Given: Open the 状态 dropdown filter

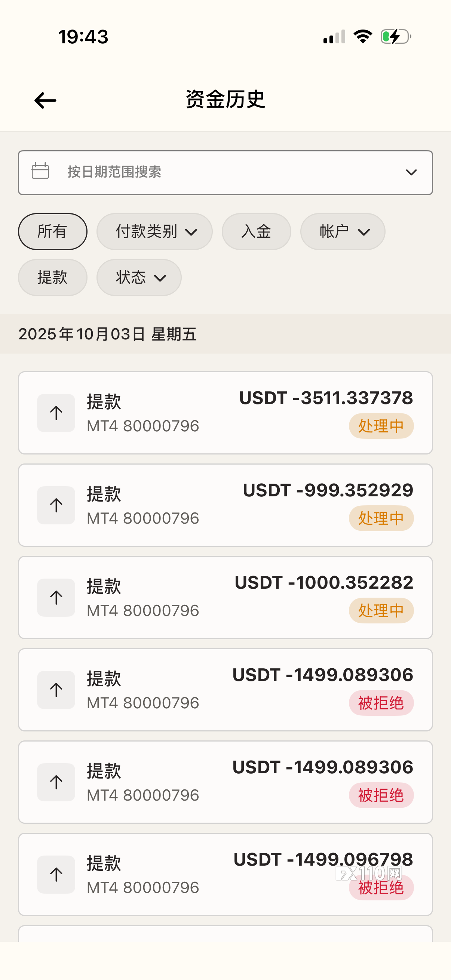Looking at the screenshot, I should tap(139, 277).
